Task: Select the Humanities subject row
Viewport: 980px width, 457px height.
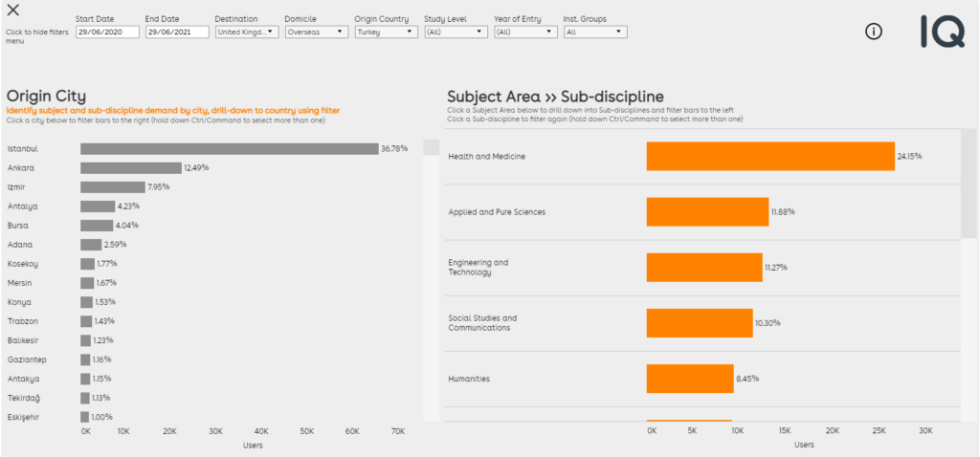Action: coord(469,379)
